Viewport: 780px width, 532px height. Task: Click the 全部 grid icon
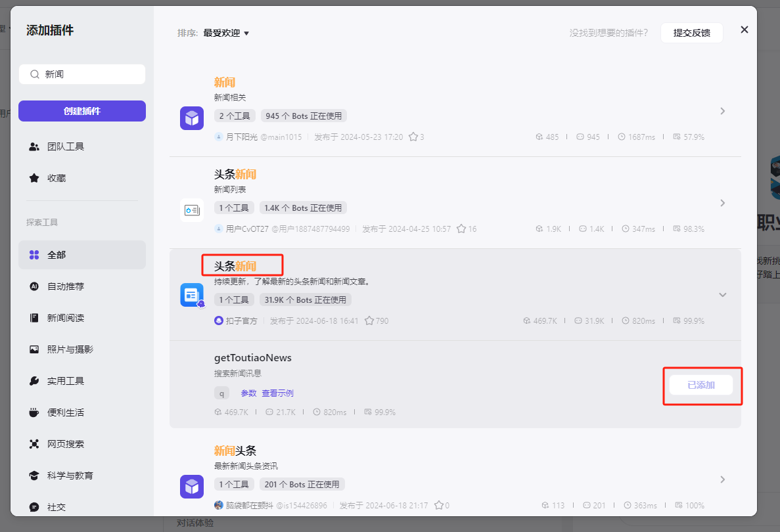tap(34, 255)
